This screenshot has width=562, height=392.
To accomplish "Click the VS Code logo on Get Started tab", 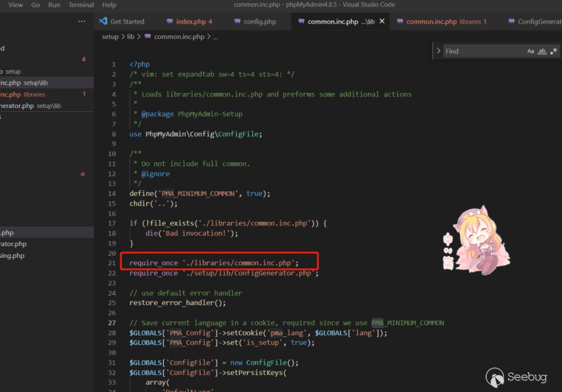I will (x=103, y=21).
